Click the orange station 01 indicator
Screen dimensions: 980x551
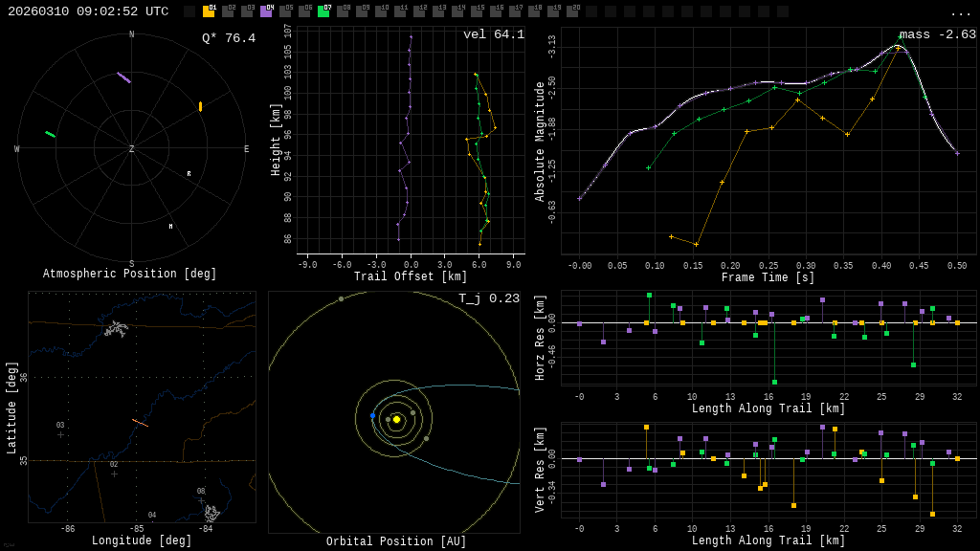click(209, 11)
